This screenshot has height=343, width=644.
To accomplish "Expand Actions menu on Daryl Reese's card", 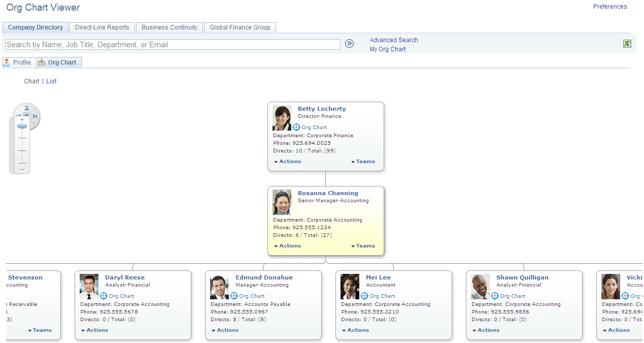I will [94, 330].
